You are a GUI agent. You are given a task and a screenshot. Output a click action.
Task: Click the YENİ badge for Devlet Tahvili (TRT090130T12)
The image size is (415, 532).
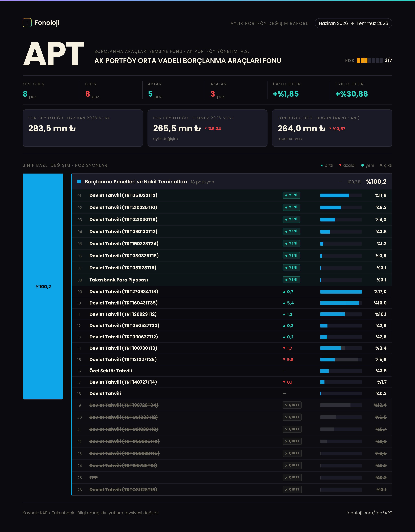point(291,231)
